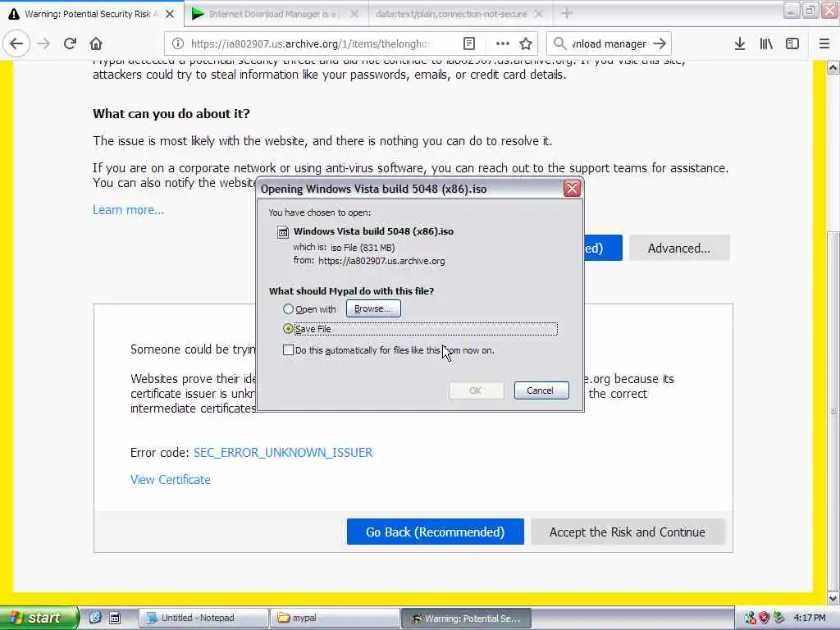Click the source https://ia802907.us.archive.org text

coord(381,261)
